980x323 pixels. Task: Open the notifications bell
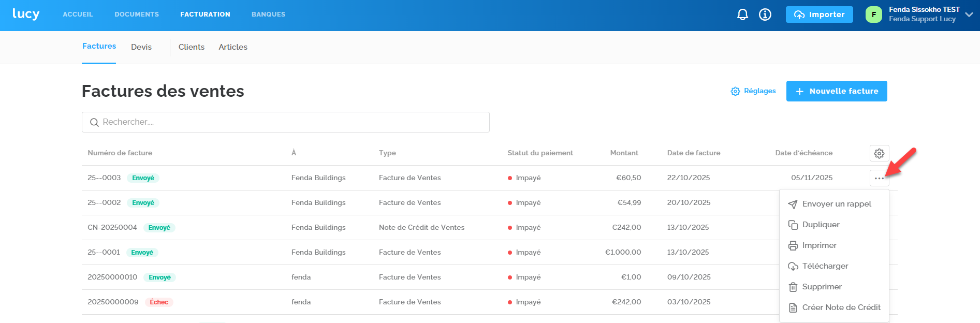coord(742,14)
